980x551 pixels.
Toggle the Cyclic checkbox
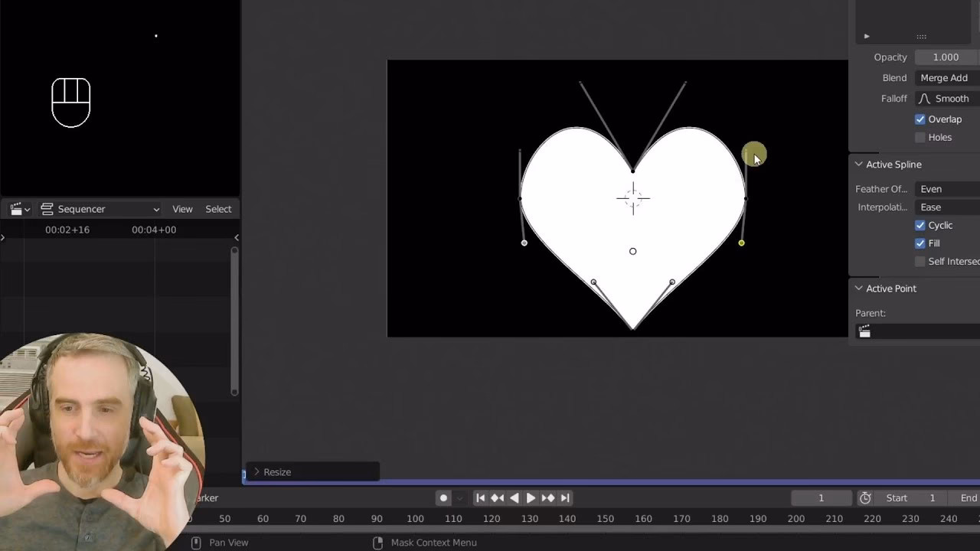point(920,226)
